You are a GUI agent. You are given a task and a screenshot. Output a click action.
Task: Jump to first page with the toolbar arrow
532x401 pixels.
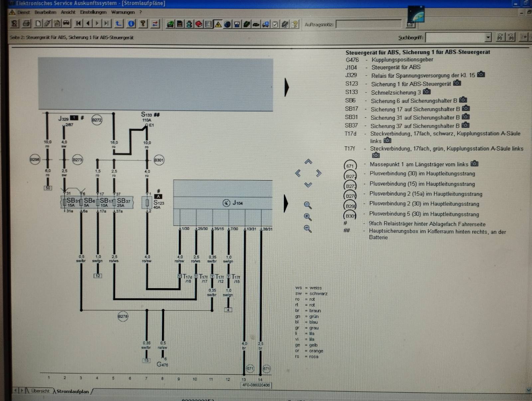coord(78,24)
